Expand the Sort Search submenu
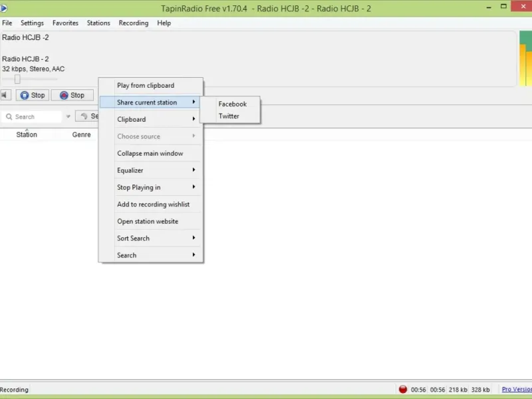This screenshot has width=532, height=399. (x=151, y=238)
